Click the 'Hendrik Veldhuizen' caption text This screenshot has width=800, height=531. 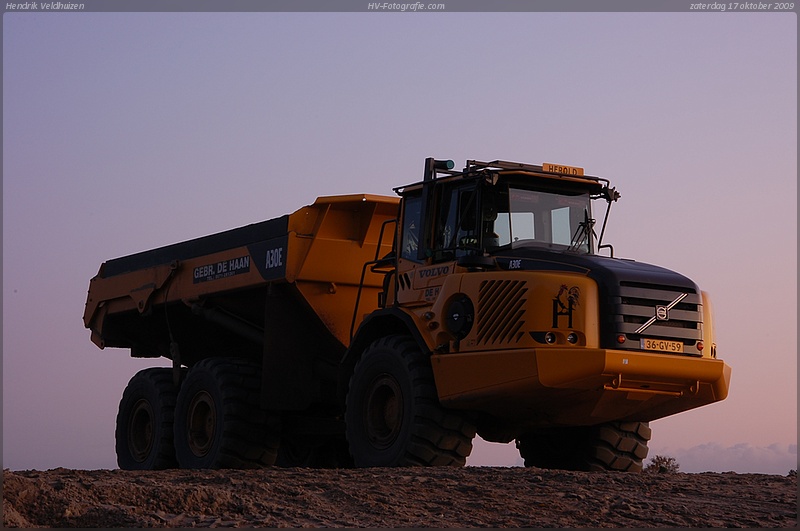pyautogui.click(x=45, y=6)
